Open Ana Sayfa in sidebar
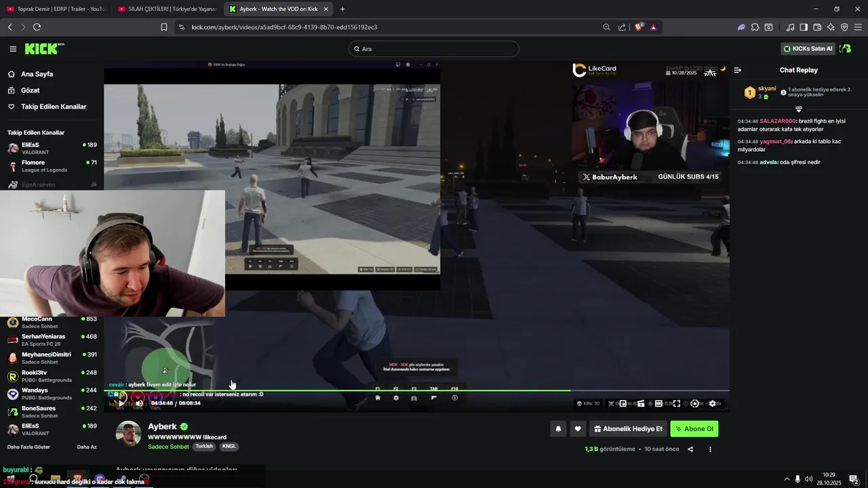868x488 pixels. click(x=37, y=74)
